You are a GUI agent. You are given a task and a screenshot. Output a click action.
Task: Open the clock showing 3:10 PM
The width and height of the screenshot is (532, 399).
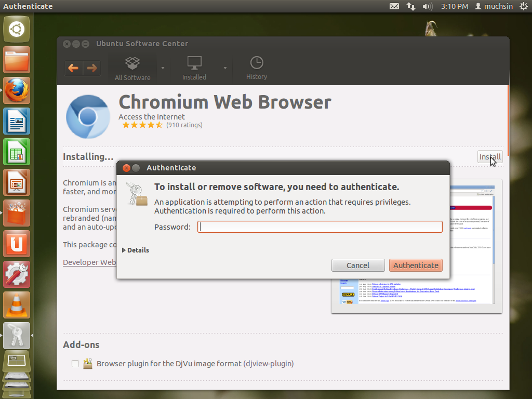[x=455, y=6]
